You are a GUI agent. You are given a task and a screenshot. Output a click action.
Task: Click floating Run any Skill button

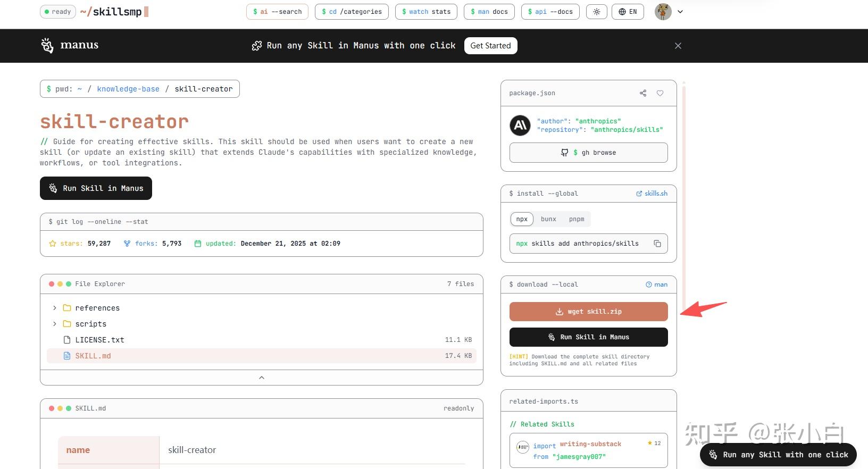coord(778,455)
